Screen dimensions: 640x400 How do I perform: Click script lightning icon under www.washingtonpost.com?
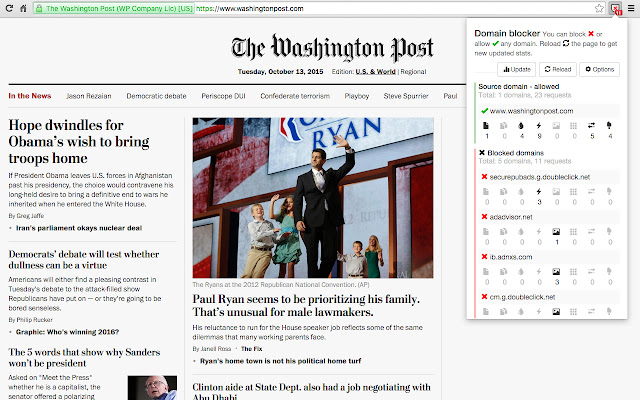click(x=539, y=126)
